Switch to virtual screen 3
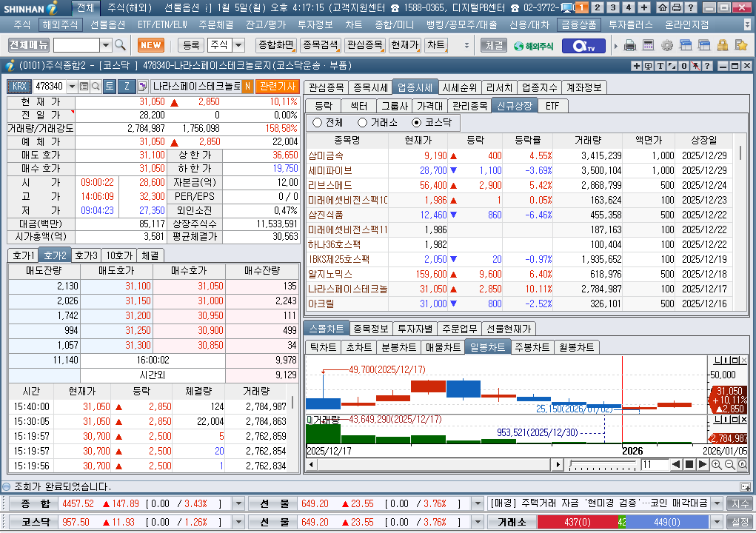The height and width of the screenshot is (533, 756). pos(613,7)
